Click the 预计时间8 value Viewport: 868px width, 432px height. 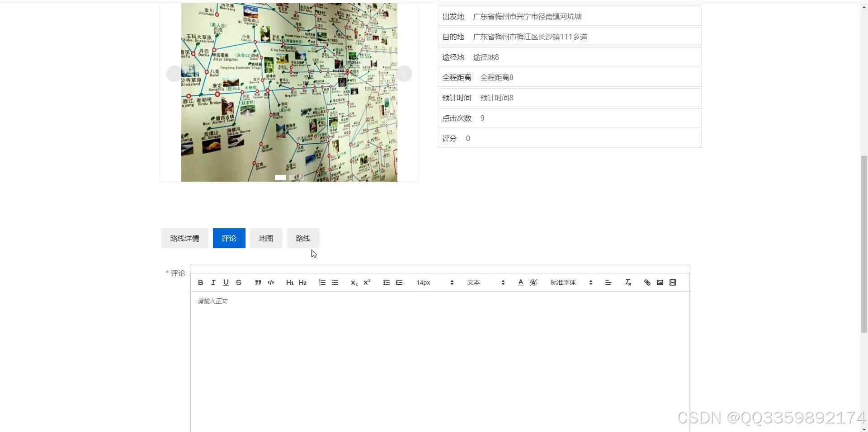(x=497, y=98)
